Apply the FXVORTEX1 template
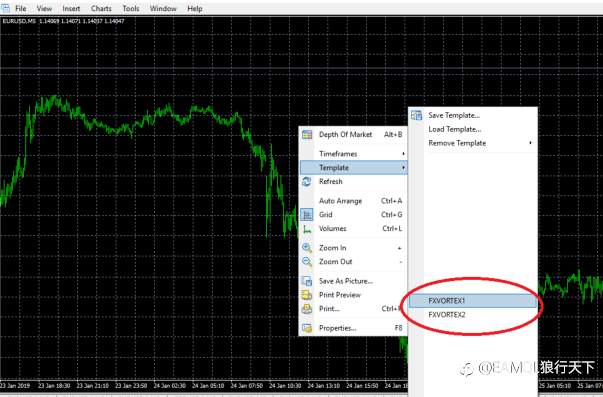Screen dimensions: 603x397 click(x=473, y=301)
